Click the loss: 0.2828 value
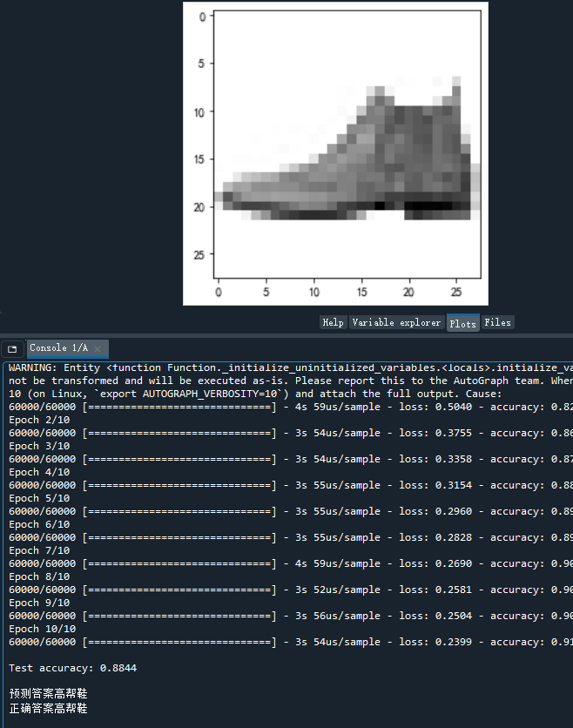This screenshot has width=573, height=728. [435, 537]
